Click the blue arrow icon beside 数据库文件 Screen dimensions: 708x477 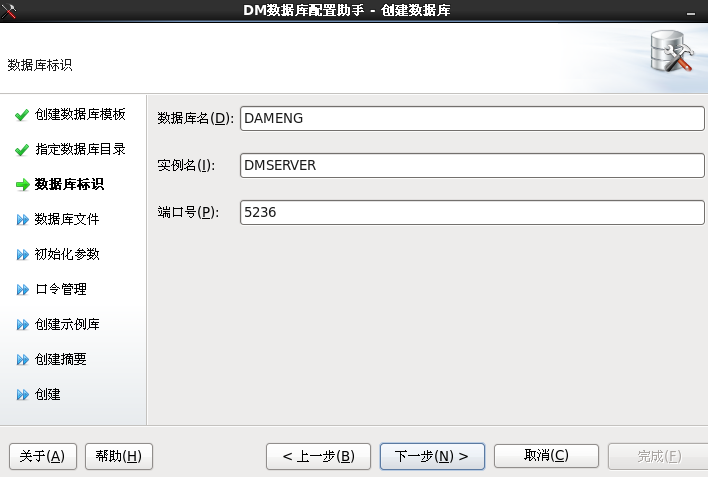click(23, 220)
